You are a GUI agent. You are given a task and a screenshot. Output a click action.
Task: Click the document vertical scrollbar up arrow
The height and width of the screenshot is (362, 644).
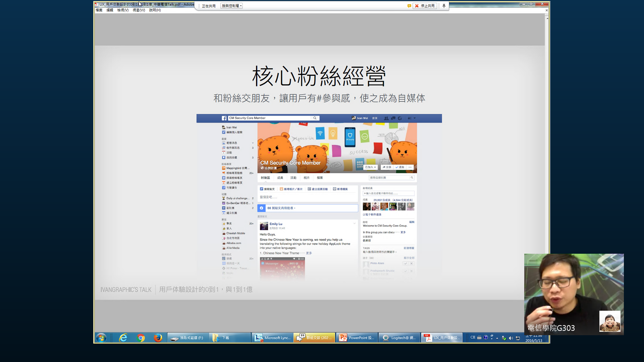click(547, 18)
